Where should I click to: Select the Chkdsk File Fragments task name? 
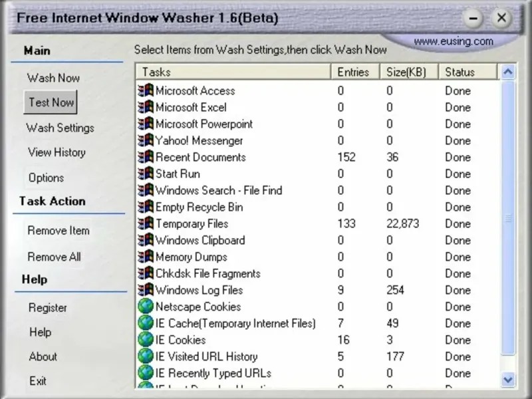coord(207,273)
